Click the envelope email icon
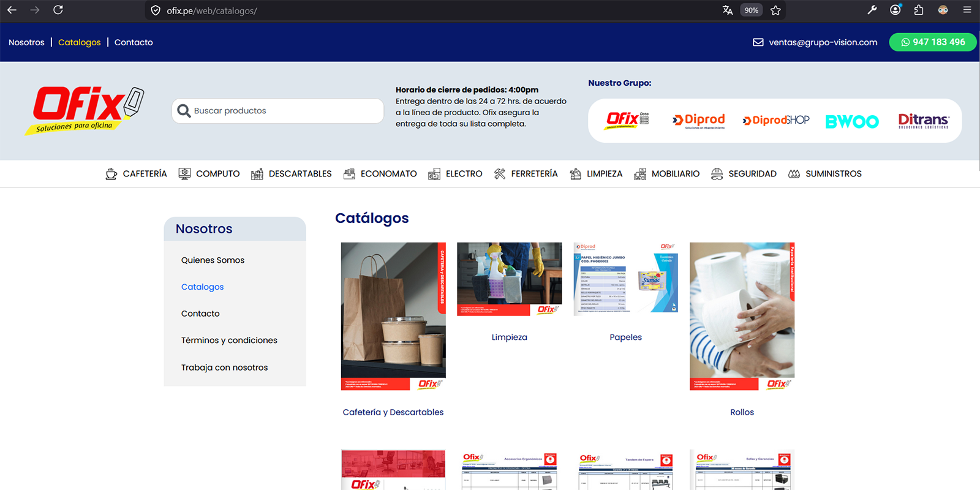This screenshot has width=980, height=490. [x=758, y=42]
